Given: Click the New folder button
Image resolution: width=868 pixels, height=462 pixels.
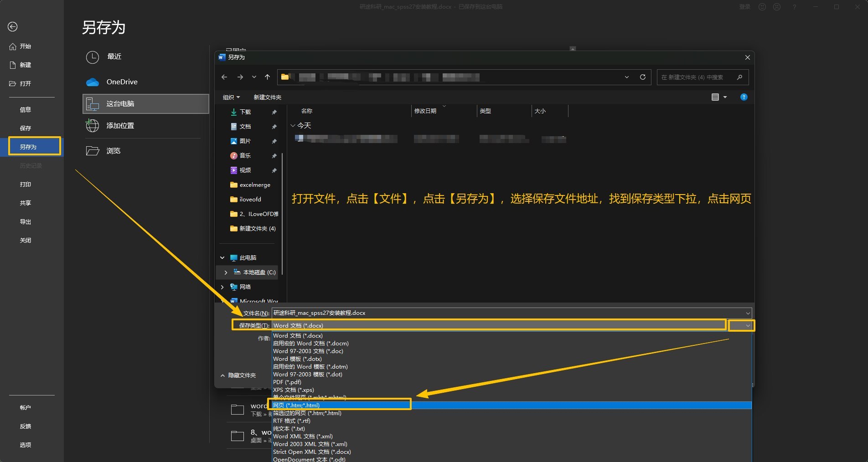Looking at the screenshot, I should coord(268,98).
